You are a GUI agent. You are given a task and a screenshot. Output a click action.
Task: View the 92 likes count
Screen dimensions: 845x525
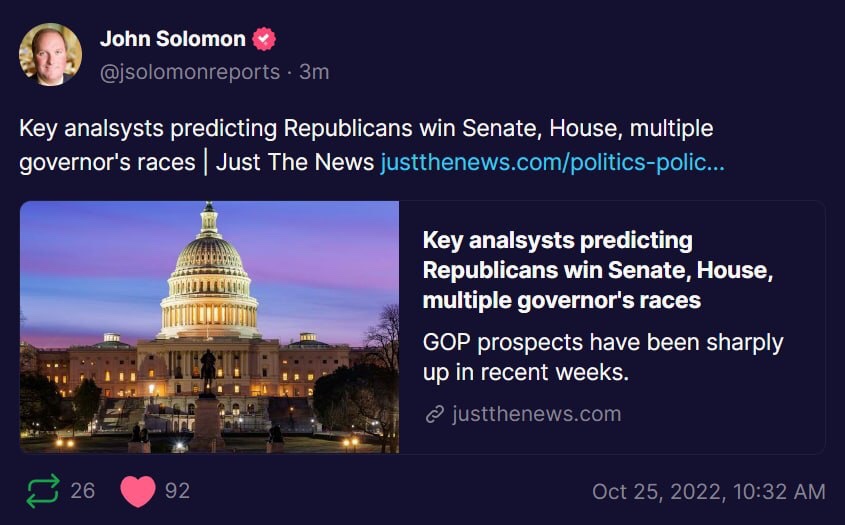coord(177,491)
